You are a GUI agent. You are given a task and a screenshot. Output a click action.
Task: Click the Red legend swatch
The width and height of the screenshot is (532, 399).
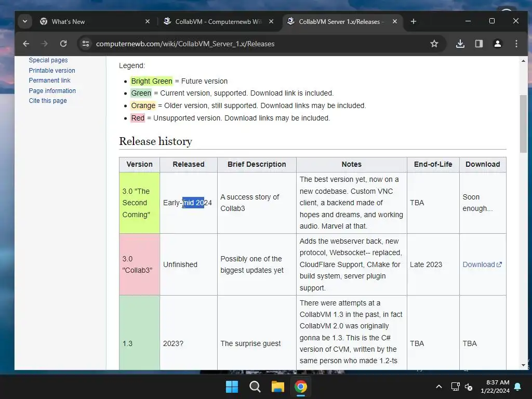138,118
